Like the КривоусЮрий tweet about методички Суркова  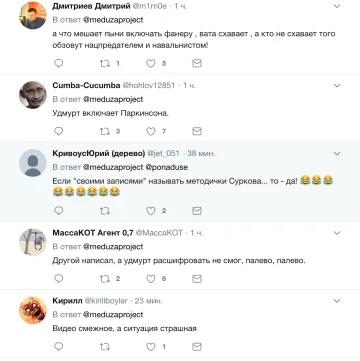pyautogui.click(x=151, y=211)
